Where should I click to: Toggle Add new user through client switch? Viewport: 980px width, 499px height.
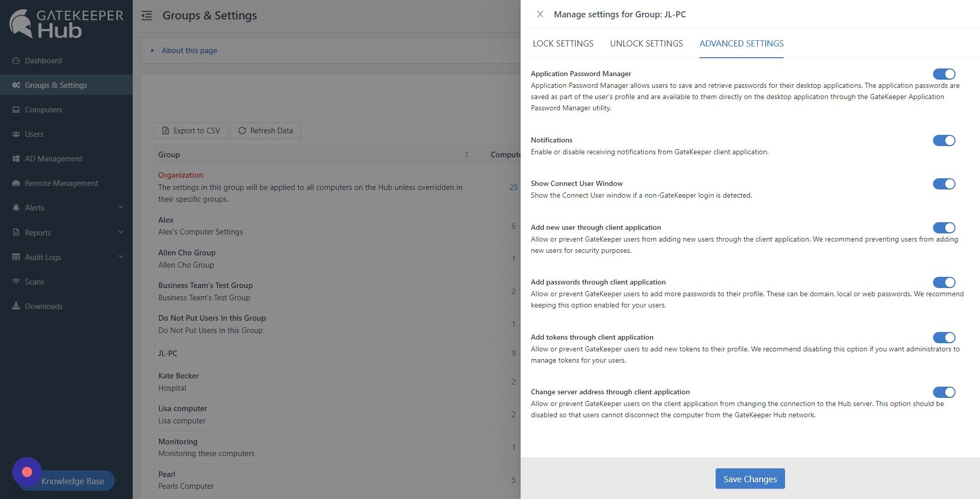tap(944, 228)
